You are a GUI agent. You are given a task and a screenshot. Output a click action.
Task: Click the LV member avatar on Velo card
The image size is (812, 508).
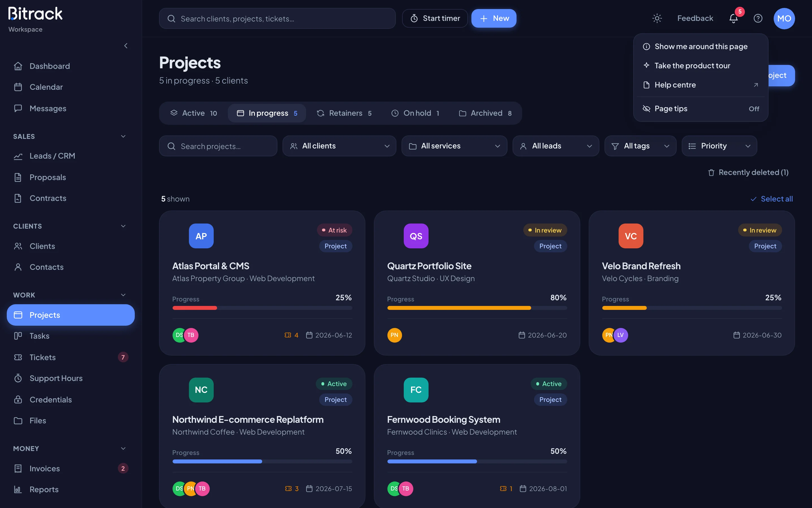pos(620,335)
